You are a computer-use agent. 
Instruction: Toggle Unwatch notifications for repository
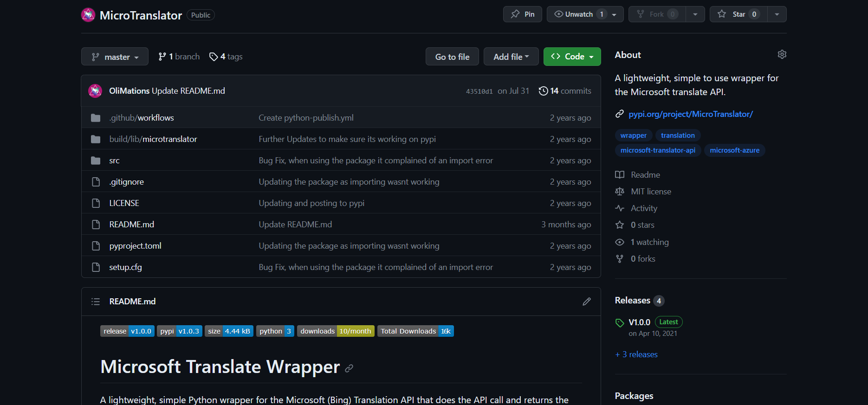tap(585, 14)
